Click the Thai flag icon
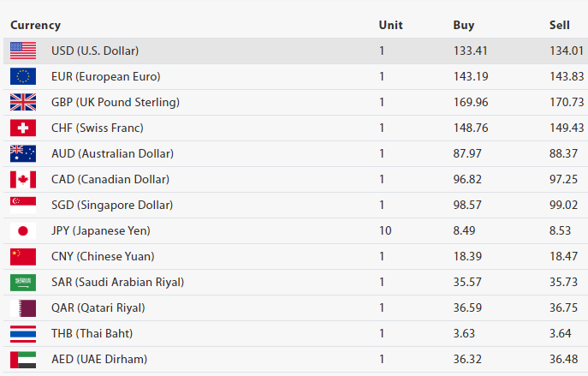The image size is (588, 376). [23, 333]
